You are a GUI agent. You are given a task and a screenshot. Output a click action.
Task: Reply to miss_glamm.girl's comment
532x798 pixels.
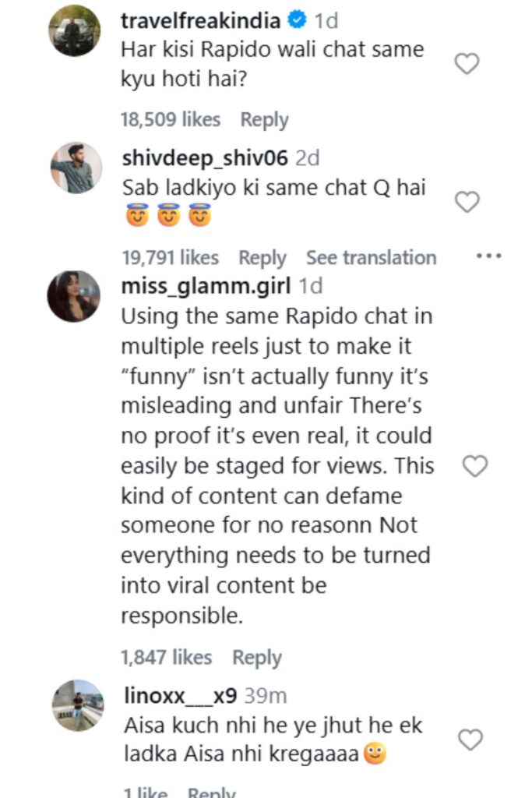(256, 658)
